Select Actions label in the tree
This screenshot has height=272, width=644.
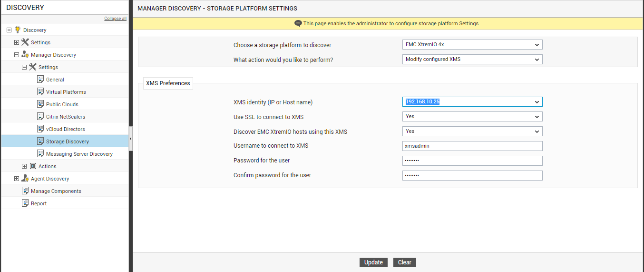(48, 166)
